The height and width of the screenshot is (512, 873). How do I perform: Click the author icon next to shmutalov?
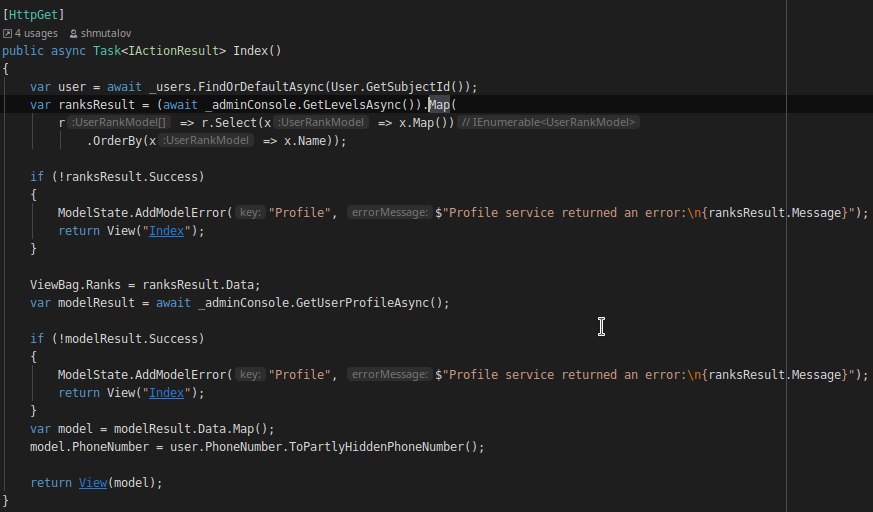[73, 34]
